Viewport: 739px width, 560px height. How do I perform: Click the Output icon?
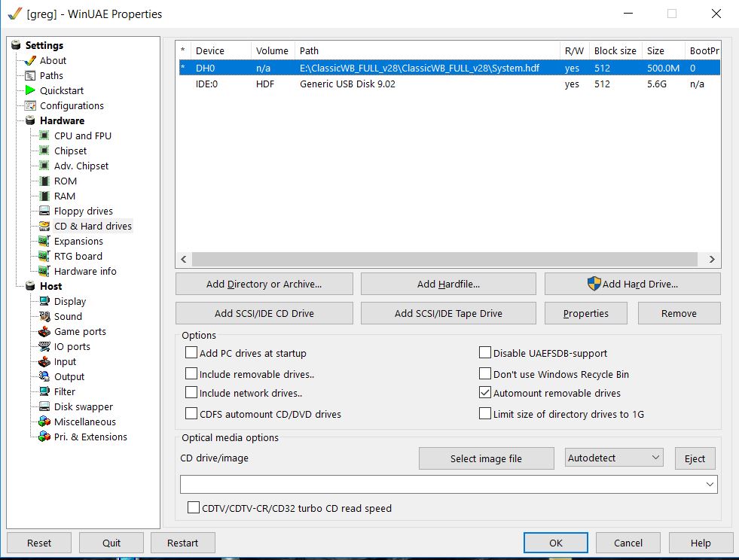[44, 376]
